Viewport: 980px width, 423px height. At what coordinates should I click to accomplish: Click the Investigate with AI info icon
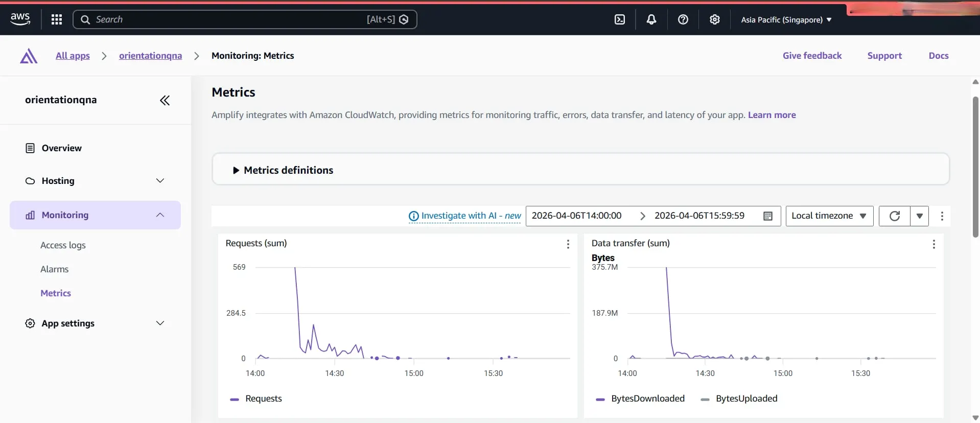click(413, 216)
